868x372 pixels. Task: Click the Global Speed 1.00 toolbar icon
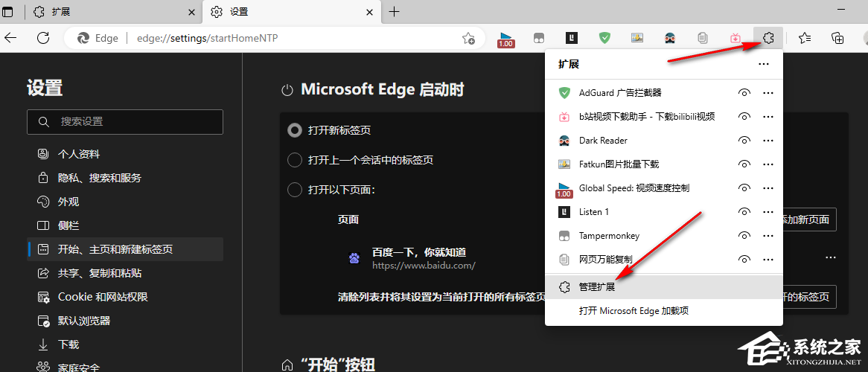506,39
